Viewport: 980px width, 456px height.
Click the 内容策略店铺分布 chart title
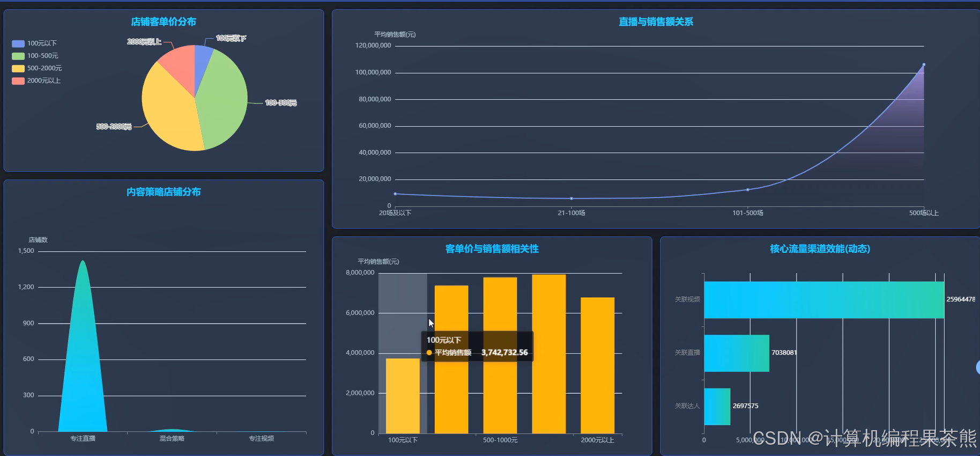click(164, 192)
